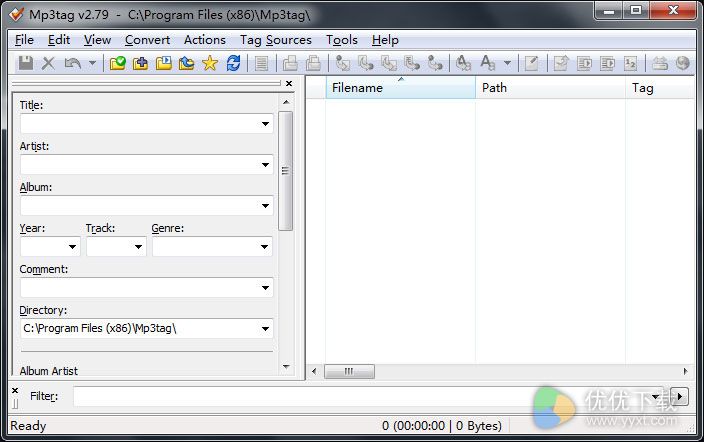Viewport: 704px width, 442px height.
Task: Expand the Directory field dropdown
Action: click(265, 329)
